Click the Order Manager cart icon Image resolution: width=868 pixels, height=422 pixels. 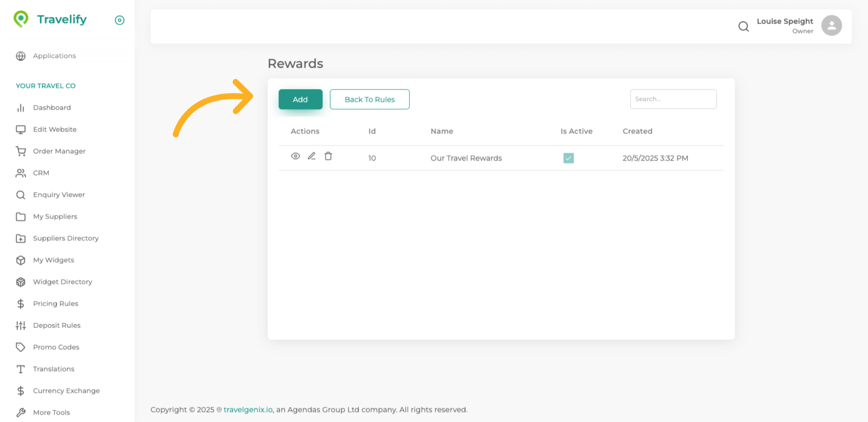coord(21,151)
